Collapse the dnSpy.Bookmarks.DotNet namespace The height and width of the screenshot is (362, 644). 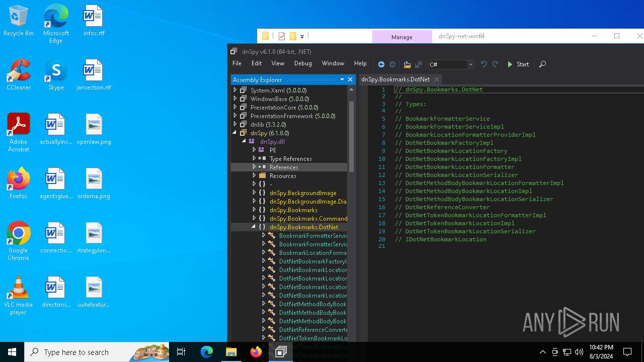[254, 227]
